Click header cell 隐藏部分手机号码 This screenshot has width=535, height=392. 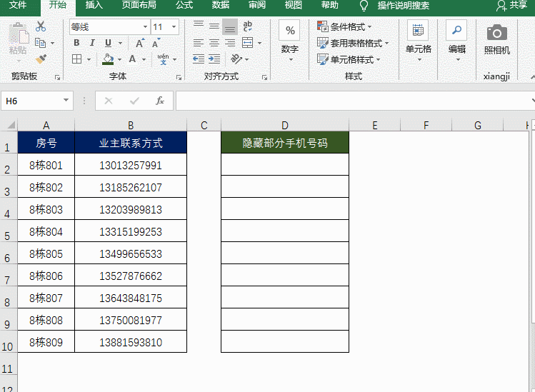click(285, 143)
